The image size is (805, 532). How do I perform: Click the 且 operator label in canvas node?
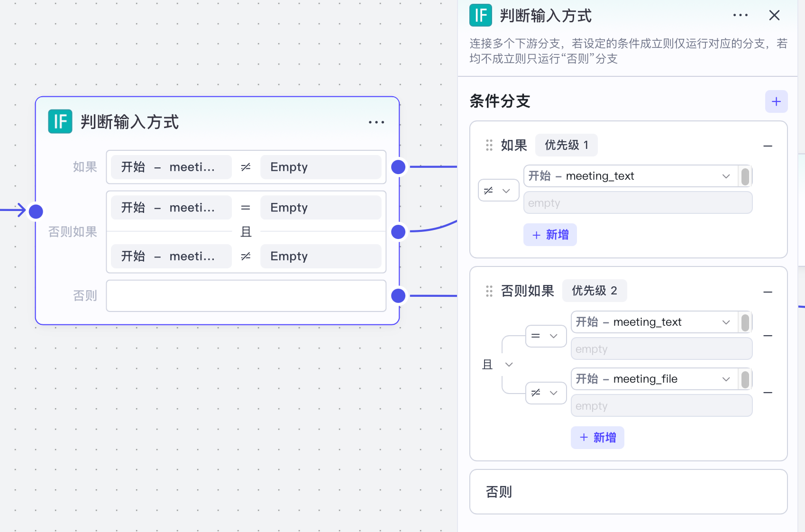(246, 232)
